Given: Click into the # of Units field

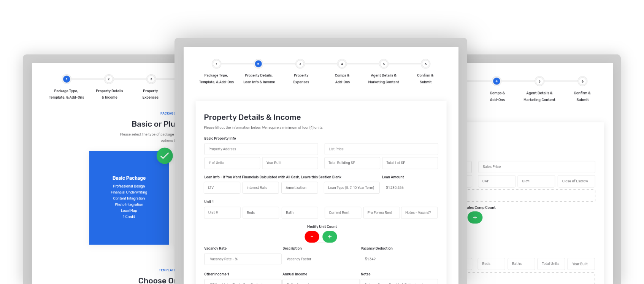Looking at the screenshot, I should [232, 163].
